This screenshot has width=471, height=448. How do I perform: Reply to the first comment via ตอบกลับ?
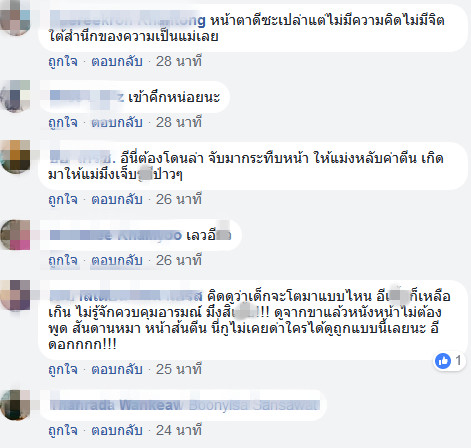click(117, 62)
